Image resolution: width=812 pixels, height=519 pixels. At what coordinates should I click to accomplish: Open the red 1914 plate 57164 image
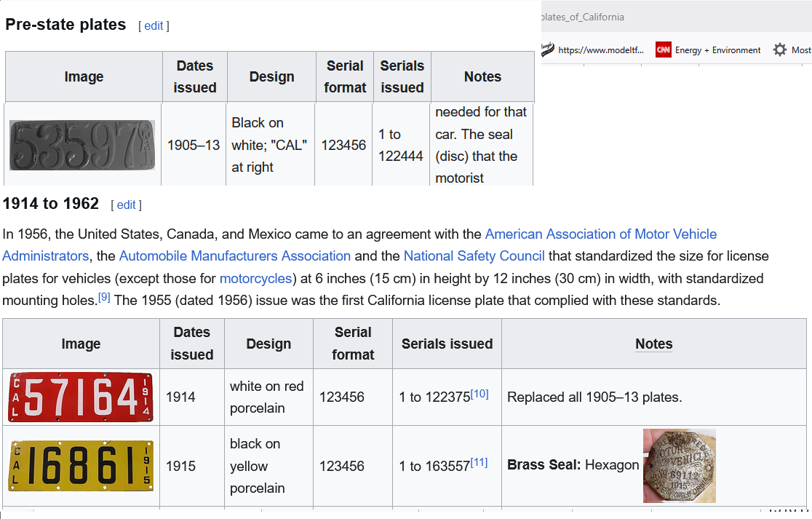point(81,397)
